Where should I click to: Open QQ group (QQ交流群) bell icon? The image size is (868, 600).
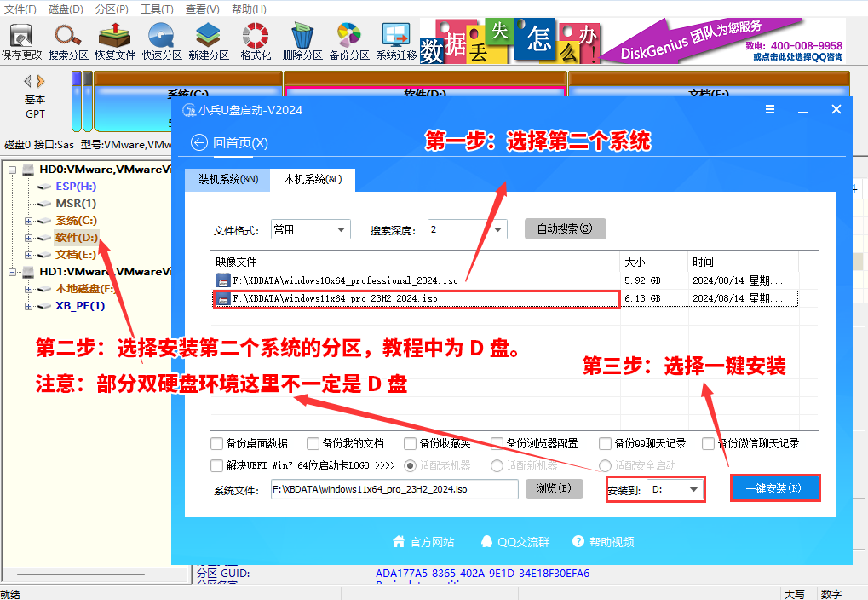tap(486, 541)
